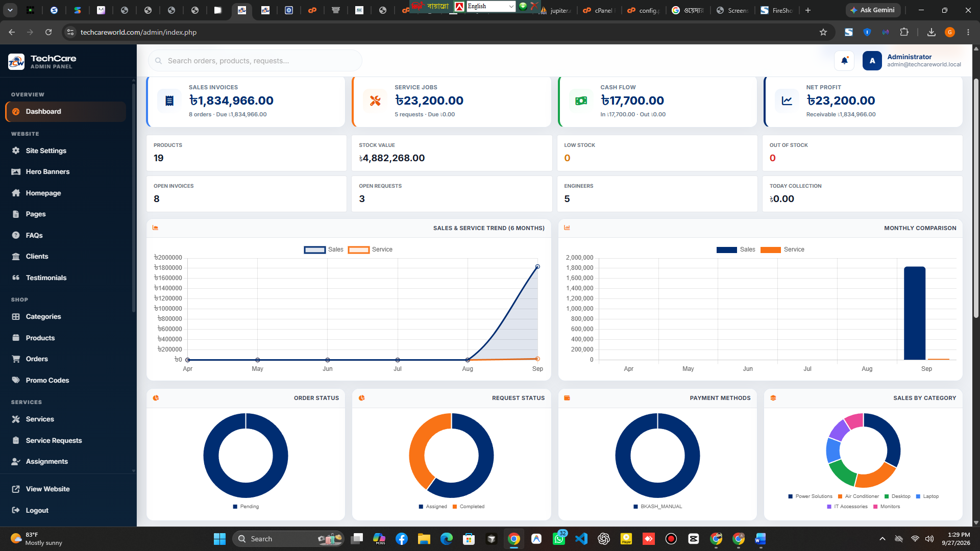Open Service Requests in sidebar
The height and width of the screenshot is (551, 980).
pos(65,440)
